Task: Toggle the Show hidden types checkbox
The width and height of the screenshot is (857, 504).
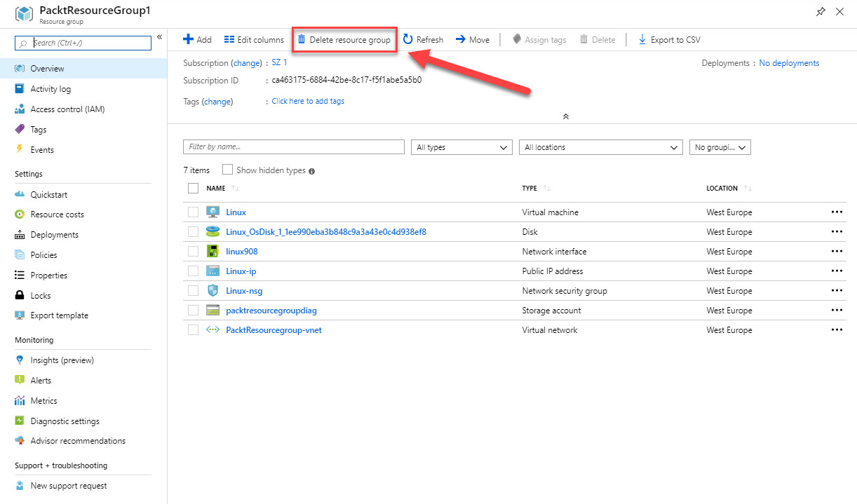Action: (x=227, y=170)
